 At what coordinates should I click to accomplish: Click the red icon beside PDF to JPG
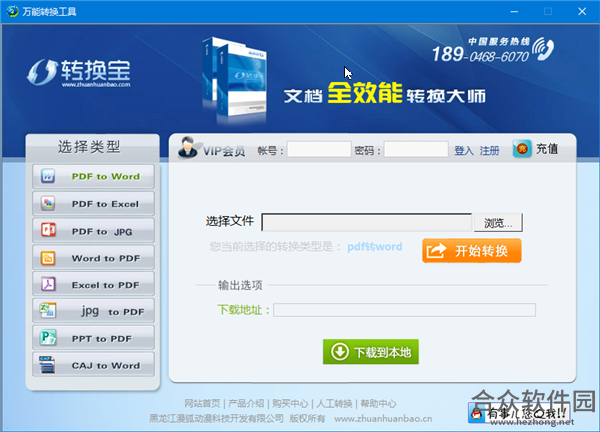[48, 230]
